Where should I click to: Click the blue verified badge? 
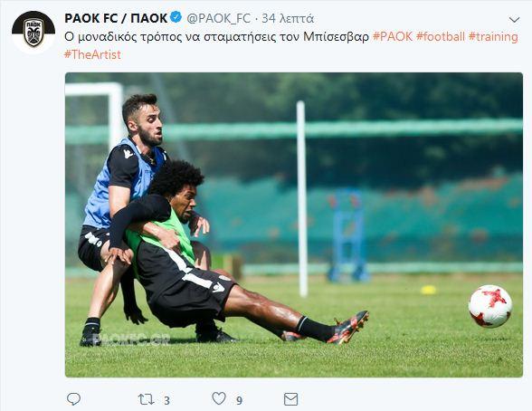(x=176, y=17)
